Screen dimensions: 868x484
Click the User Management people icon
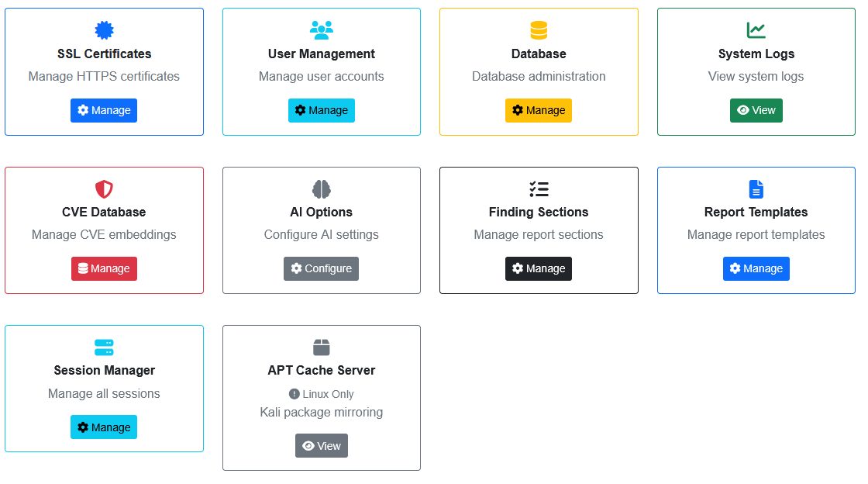322,30
